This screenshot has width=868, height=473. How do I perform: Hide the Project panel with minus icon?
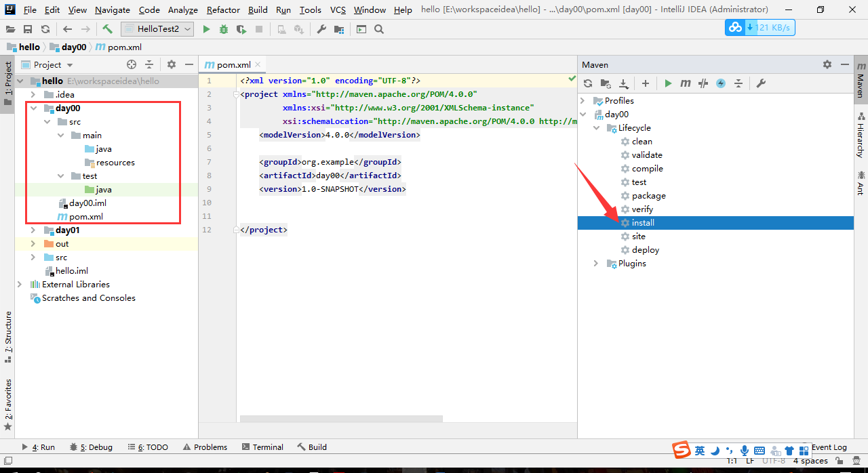click(189, 64)
